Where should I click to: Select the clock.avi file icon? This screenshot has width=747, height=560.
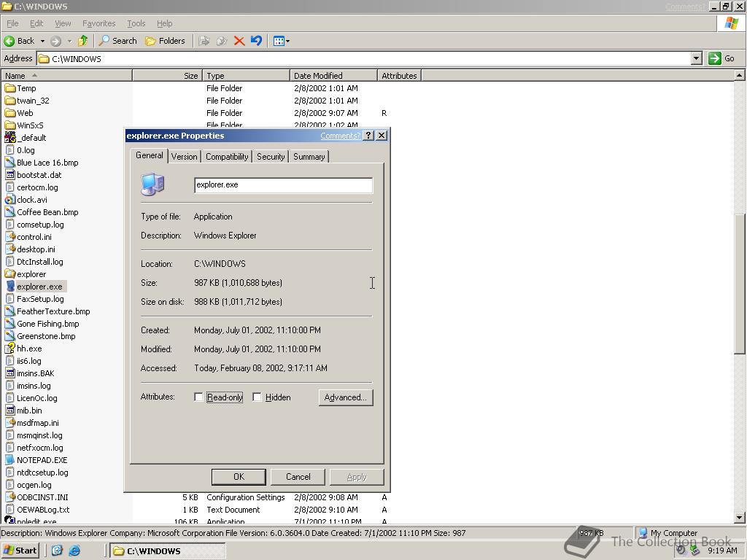10,200
